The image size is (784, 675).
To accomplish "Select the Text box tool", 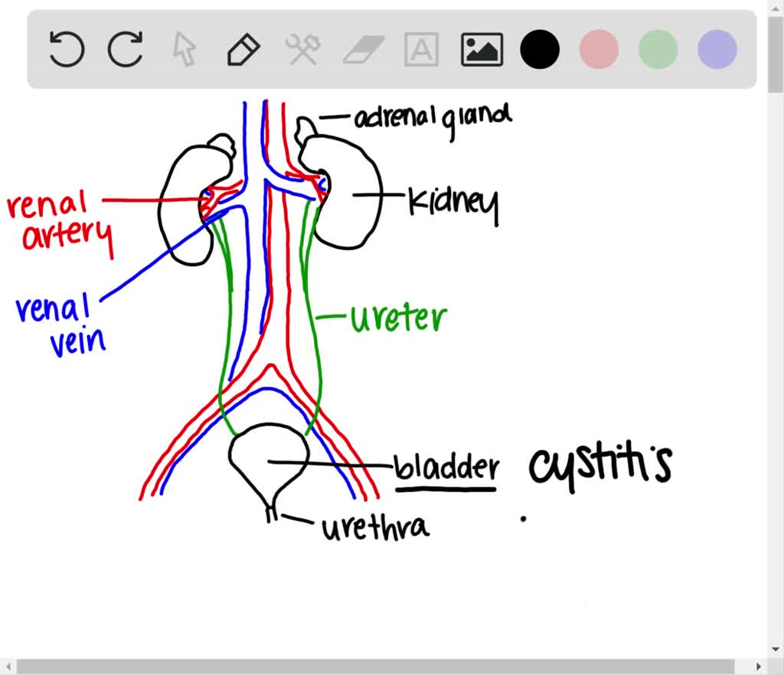I will [420, 49].
